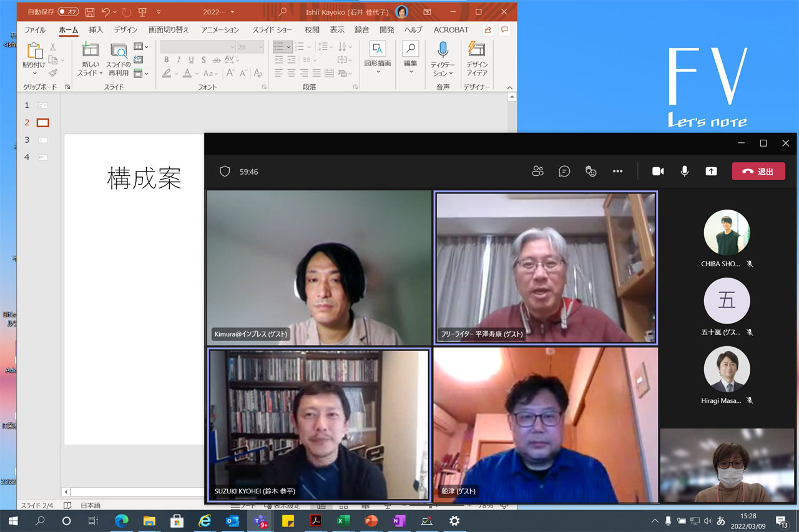Toggle bold formatting on selected text
The image size is (799, 532).
pos(166,60)
